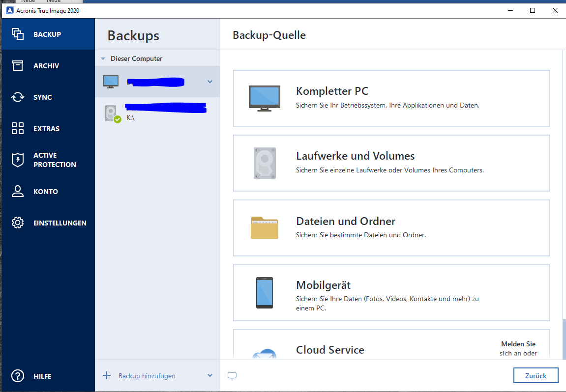Viewport: 566px width, 392px height.
Task: Click the HILFE label in sidebar
Action: [43, 376]
